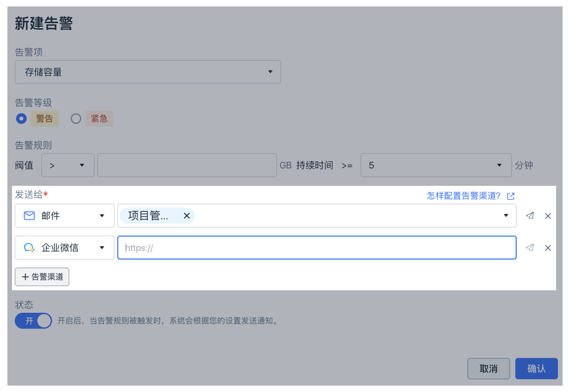
Task: Click the 警告 level tag label
Action: 45,119
